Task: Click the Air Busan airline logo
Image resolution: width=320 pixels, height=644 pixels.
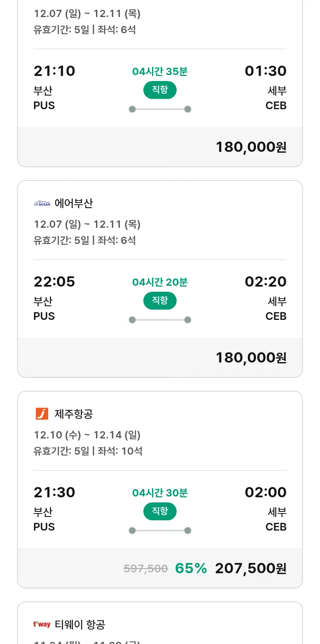Action: 42,203
